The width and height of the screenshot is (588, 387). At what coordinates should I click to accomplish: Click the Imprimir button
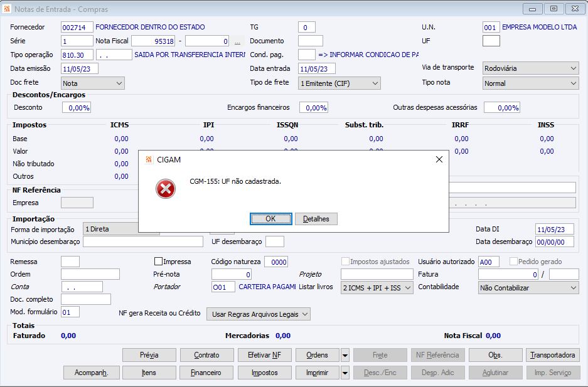click(318, 373)
